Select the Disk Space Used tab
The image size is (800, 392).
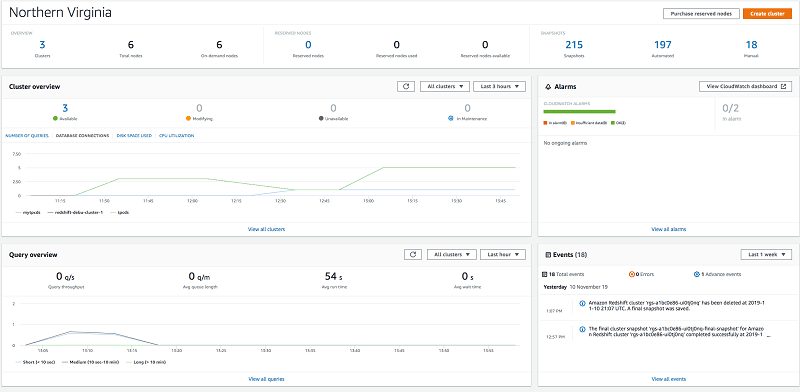134,136
